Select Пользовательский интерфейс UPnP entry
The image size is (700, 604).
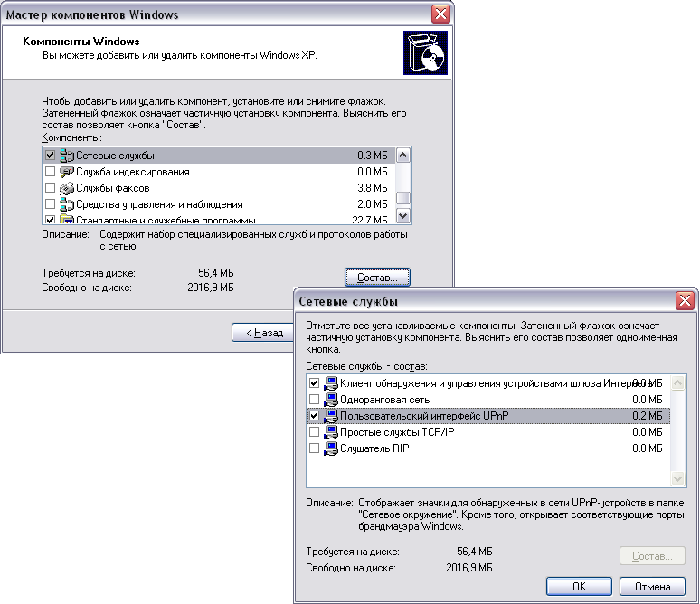(488, 416)
